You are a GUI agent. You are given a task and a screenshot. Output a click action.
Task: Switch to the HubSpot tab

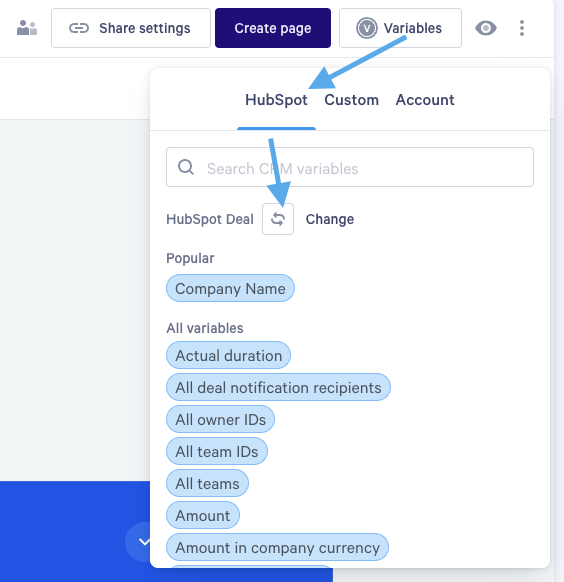(x=276, y=100)
